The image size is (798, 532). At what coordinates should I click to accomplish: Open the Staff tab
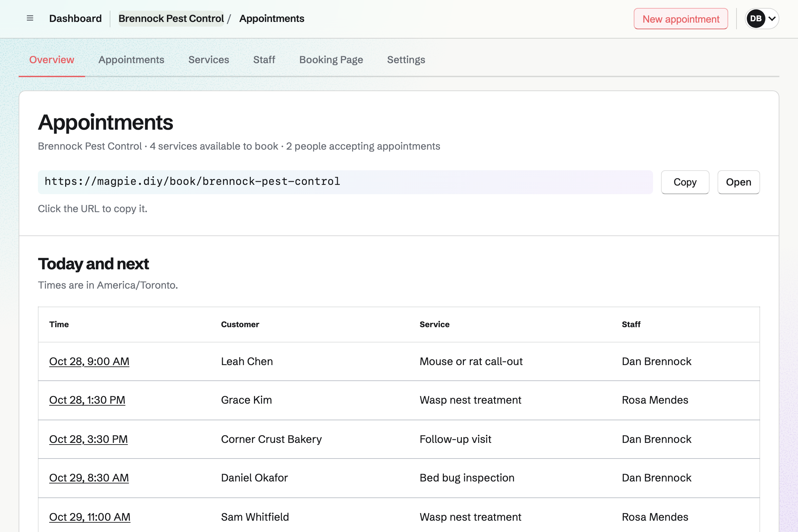tap(264, 60)
